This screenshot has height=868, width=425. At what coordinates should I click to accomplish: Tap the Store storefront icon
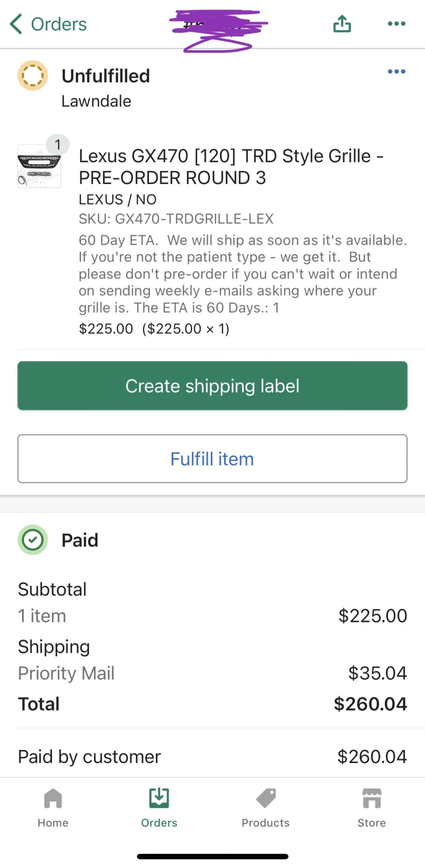pyautogui.click(x=372, y=798)
